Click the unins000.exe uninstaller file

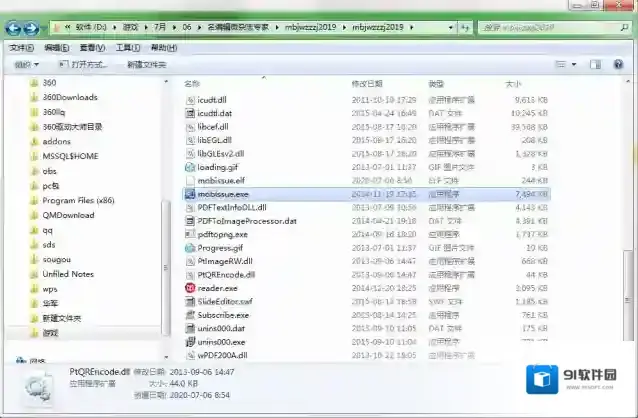coord(221,342)
